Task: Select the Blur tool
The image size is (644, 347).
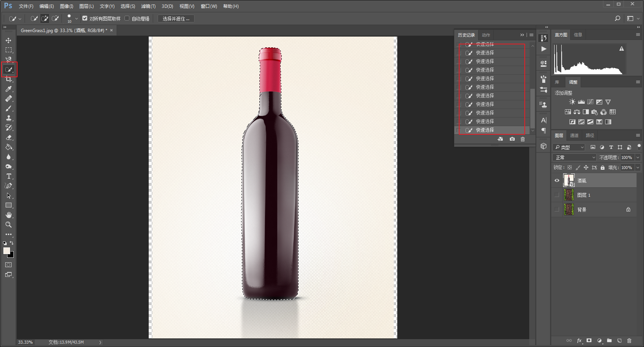Action: click(x=9, y=157)
